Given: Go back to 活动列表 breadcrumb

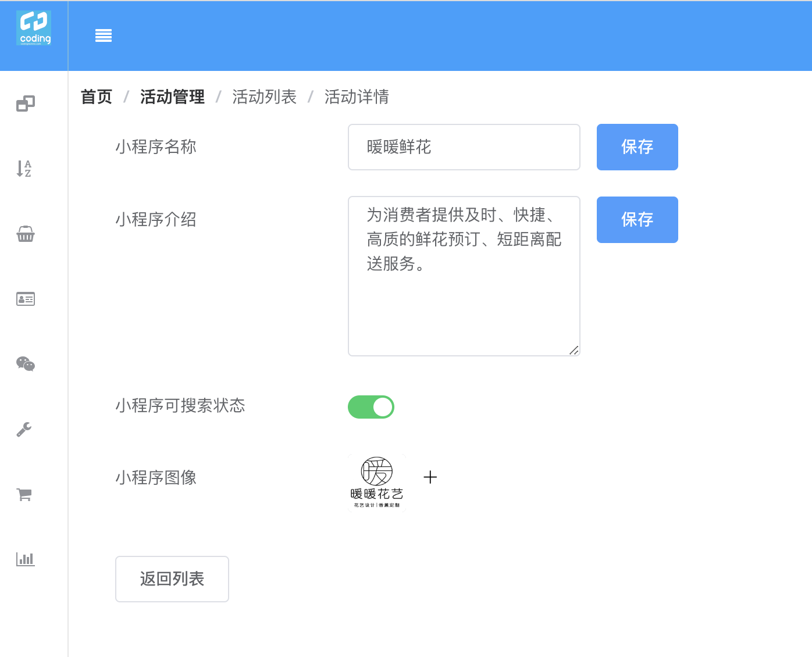Looking at the screenshot, I should tap(264, 97).
